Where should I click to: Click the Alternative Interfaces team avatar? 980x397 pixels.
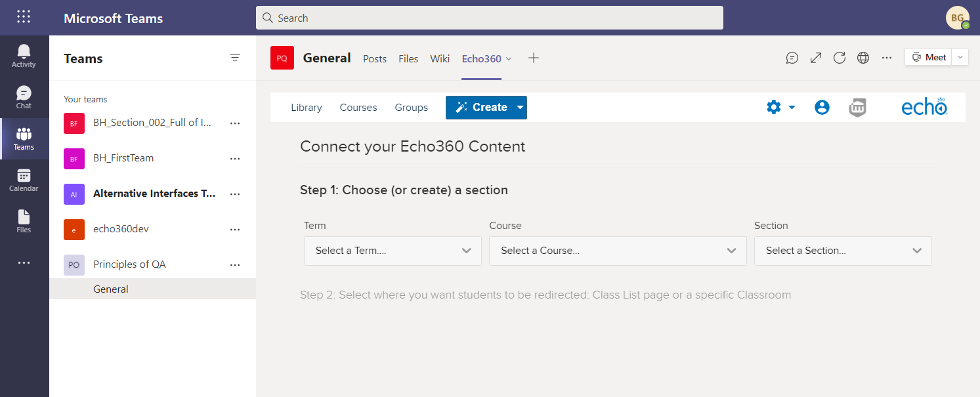click(x=74, y=194)
